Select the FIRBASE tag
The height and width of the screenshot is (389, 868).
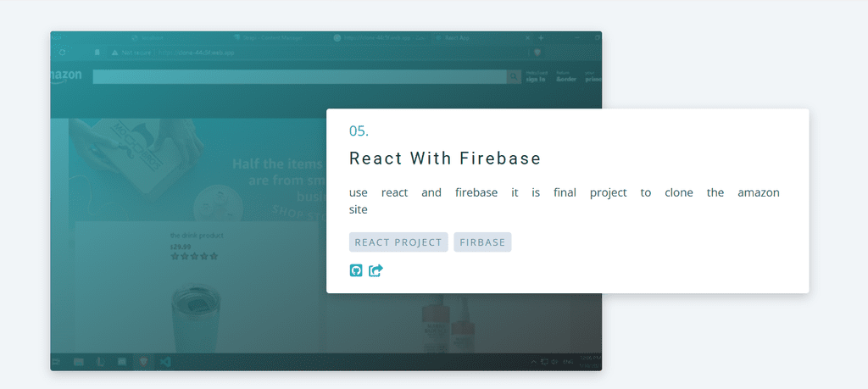point(482,242)
